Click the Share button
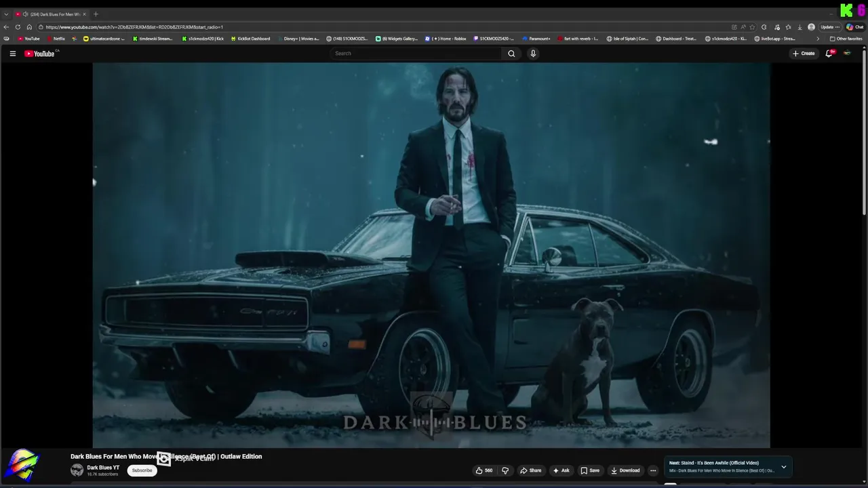Image resolution: width=868 pixels, height=488 pixels. click(x=530, y=470)
